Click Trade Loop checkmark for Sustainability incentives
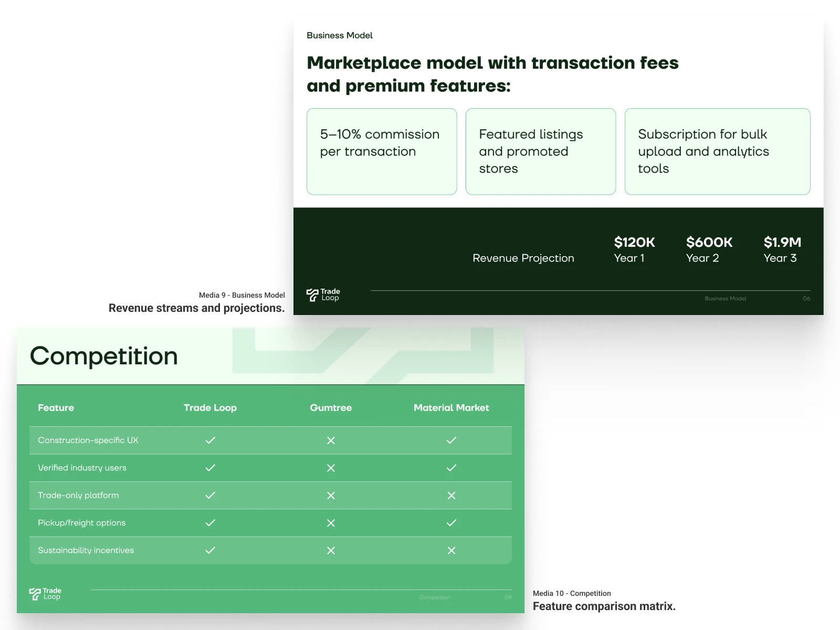The width and height of the screenshot is (840, 630). [x=210, y=550]
